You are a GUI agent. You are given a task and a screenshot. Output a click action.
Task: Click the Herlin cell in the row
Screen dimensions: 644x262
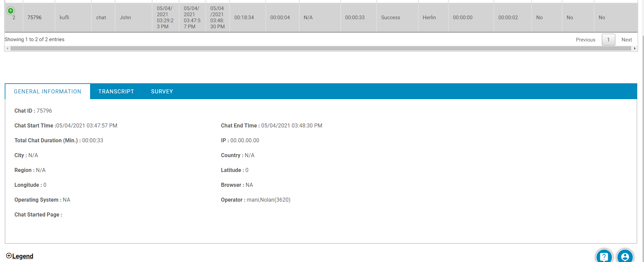pyautogui.click(x=429, y=18)
